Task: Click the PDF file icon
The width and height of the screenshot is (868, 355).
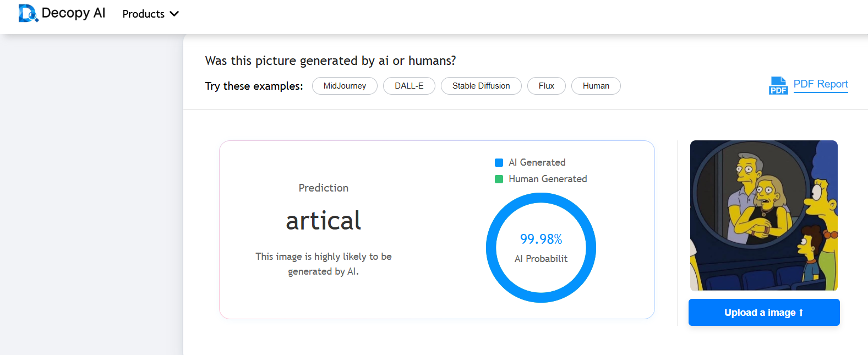Action: [778, 85]
